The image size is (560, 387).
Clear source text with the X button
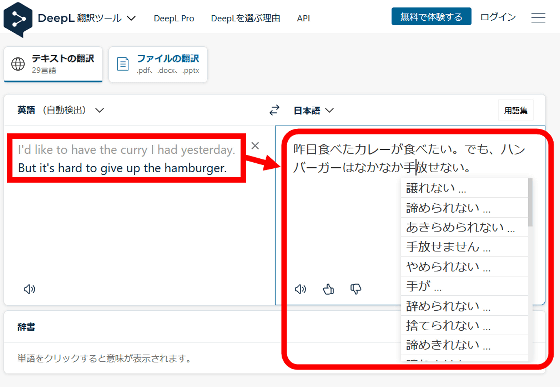click(x=255, y=145)
